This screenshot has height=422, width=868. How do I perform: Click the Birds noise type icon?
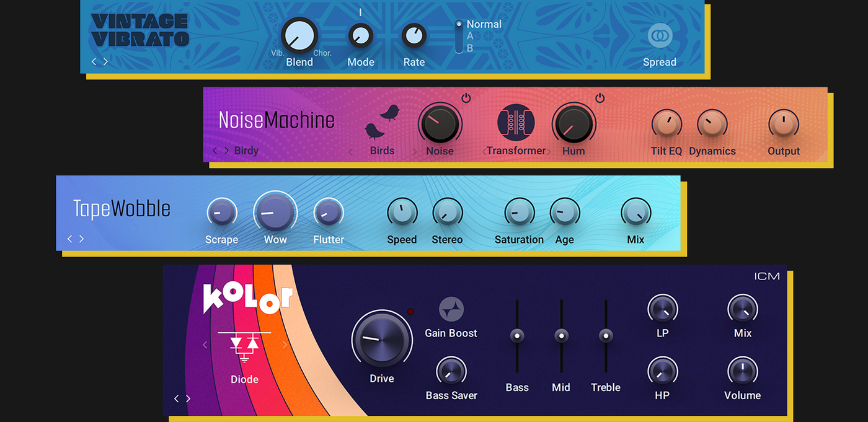coord(382,122)
